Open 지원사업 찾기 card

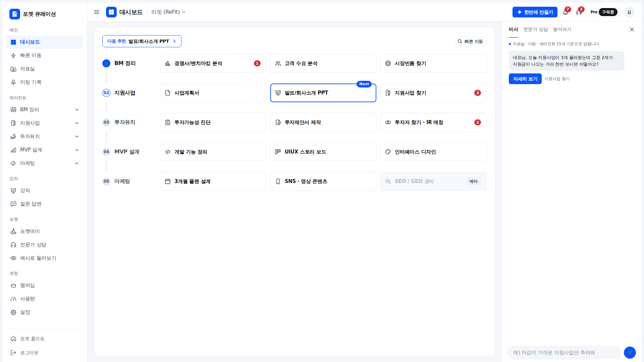point(433,93)
